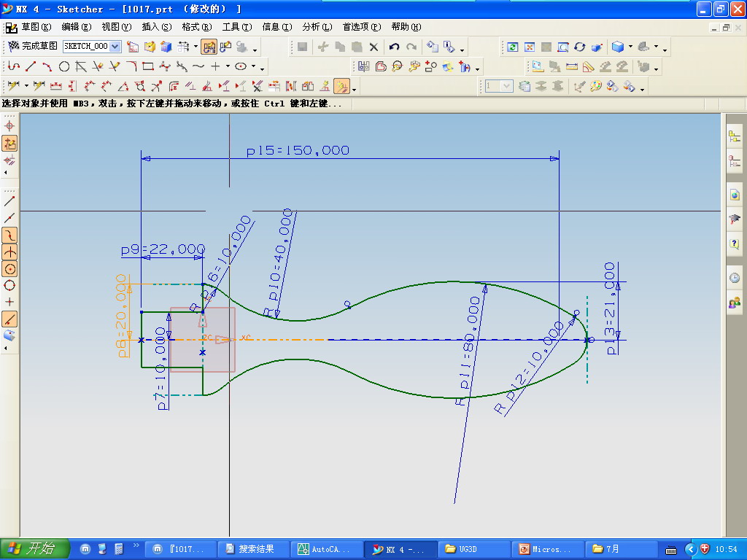
Task: Toggle the arc center snap point option
Action: (10, 268)
